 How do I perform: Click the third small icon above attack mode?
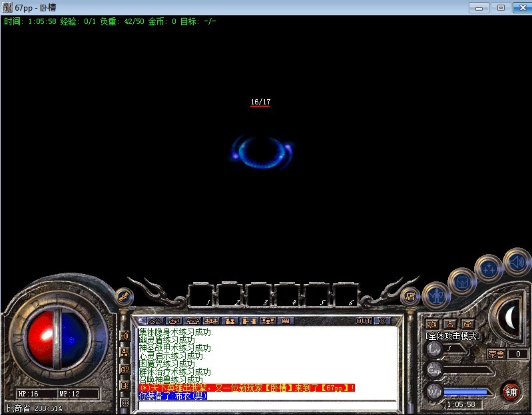click(468, 324)
